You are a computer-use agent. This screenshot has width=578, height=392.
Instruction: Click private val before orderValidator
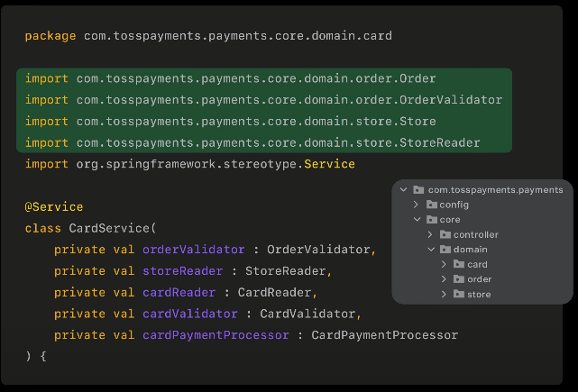tap(95, 250)
